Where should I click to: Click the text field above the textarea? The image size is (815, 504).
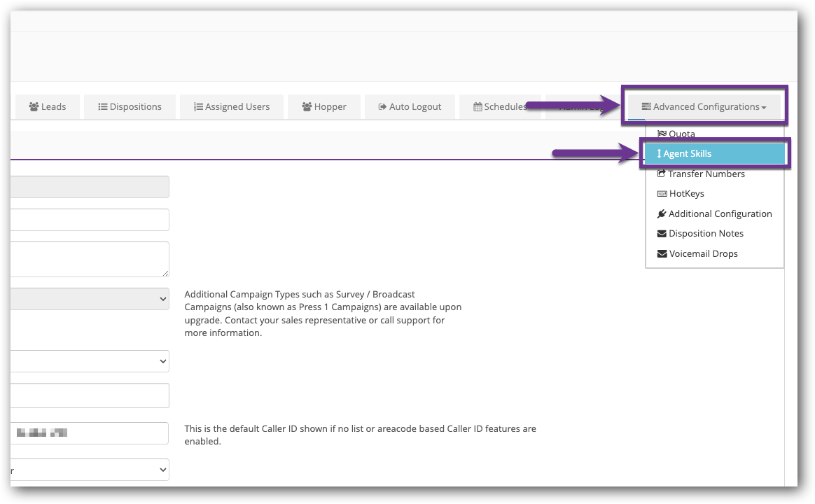coord(90,220)
